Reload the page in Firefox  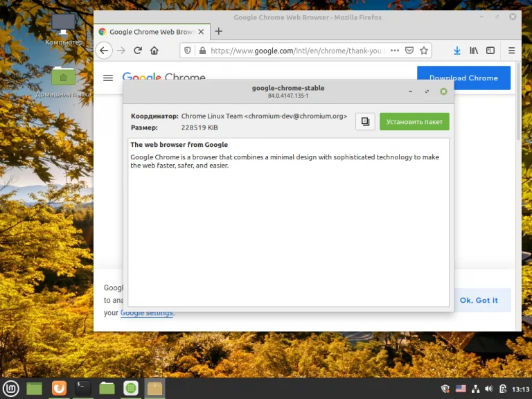click(x=138, y=51)
